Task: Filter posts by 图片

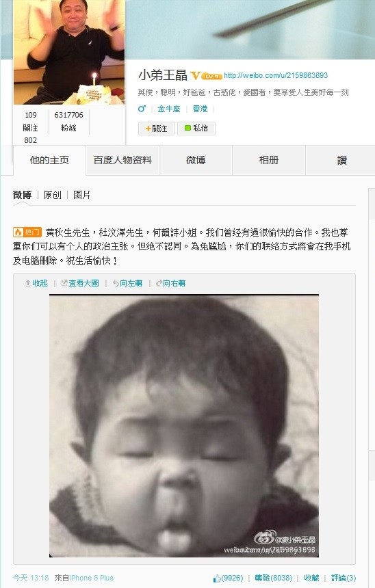Action: click(x=81, y=195)
